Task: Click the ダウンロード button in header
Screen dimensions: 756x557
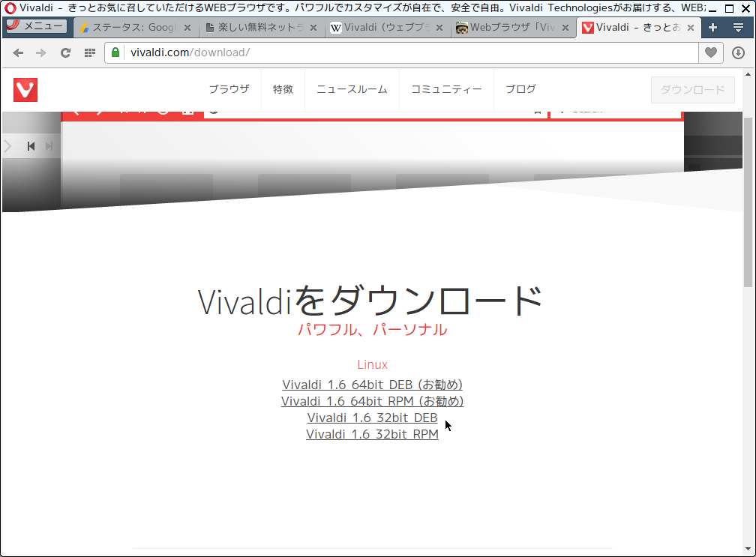Action: pyautogui.click(x=693, y=90)
